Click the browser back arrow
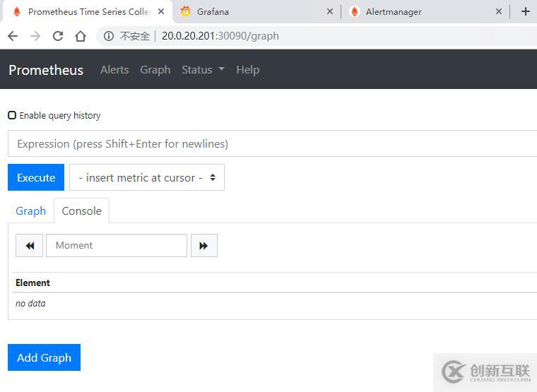 (x=13, y=36)
